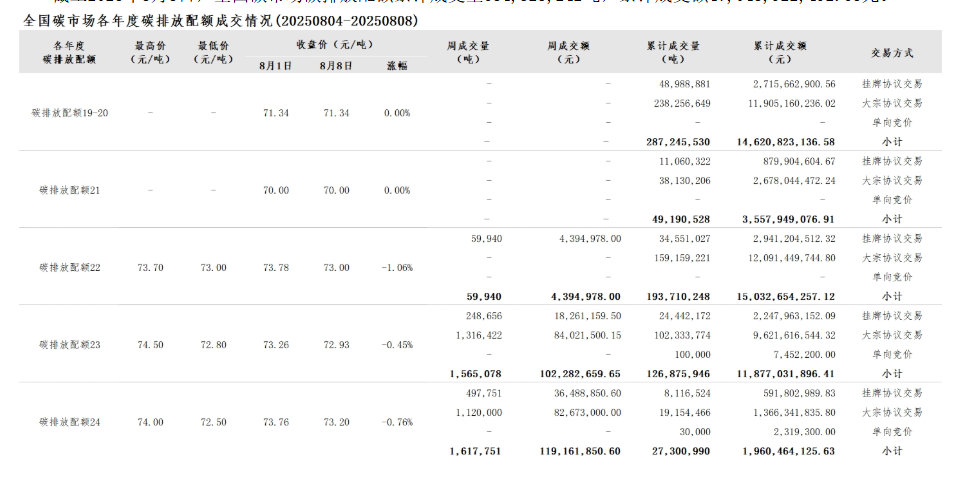Click the 14,620,823,136.58 subtotal amount cell
The width and height of the screenshot is (960, 477).
click(777, 142)
